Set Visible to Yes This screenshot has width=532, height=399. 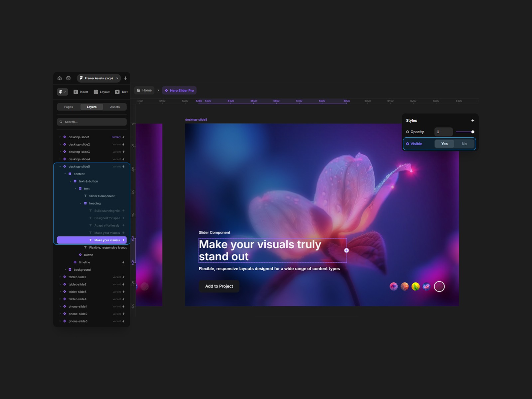[x=445, y=144]
